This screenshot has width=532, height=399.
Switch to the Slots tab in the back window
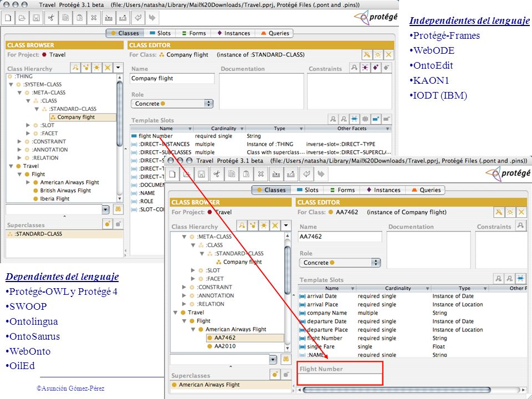[160, 33]
